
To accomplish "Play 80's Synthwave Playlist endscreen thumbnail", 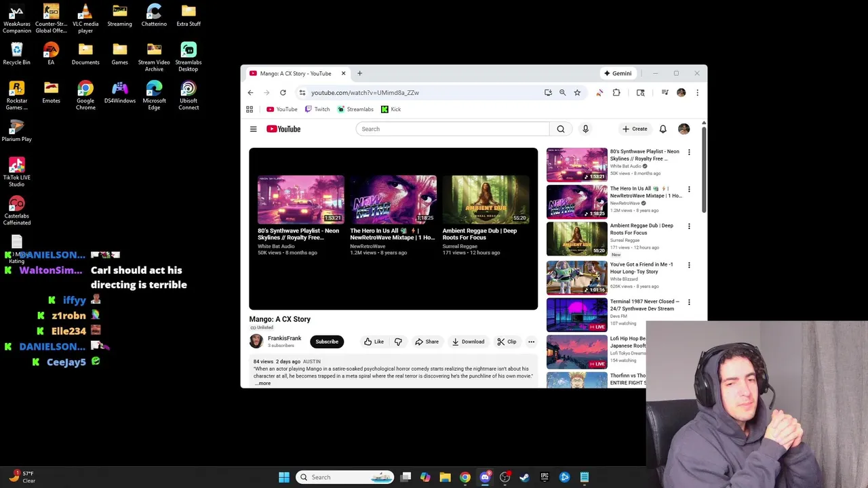I will coord(300,199).
